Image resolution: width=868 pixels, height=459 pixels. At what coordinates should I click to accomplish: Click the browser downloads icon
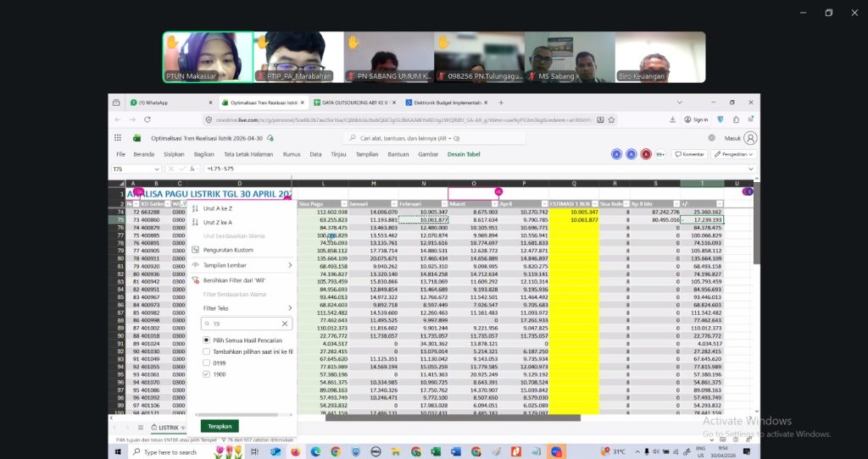pos(672,119)
